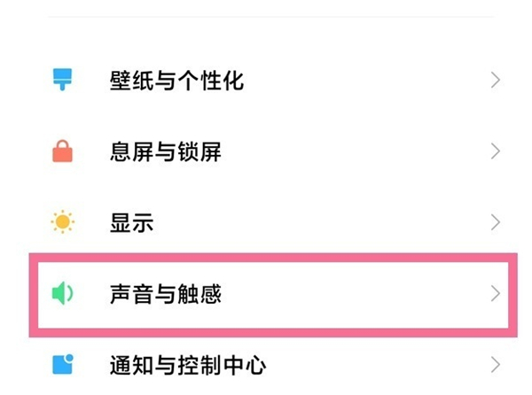Click the pink highlight border around 声音与触感
The height and width of the screenshot is (395, 532).
266,256
